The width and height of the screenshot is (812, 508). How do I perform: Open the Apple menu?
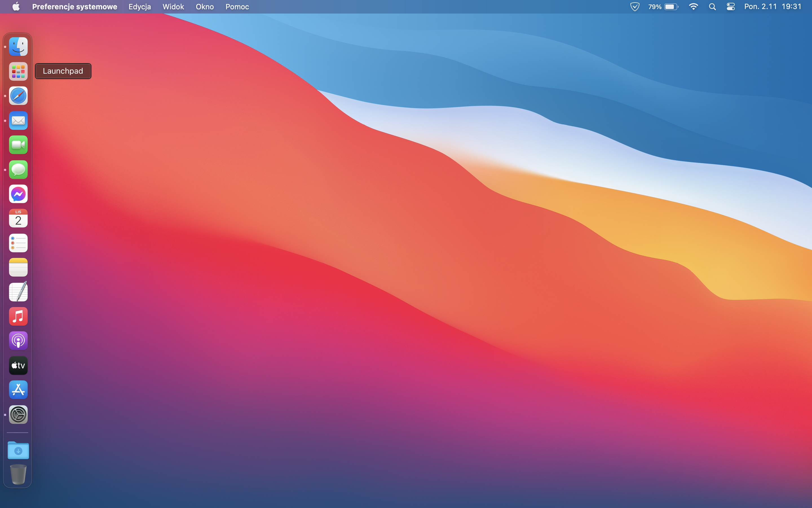(16, 7)
